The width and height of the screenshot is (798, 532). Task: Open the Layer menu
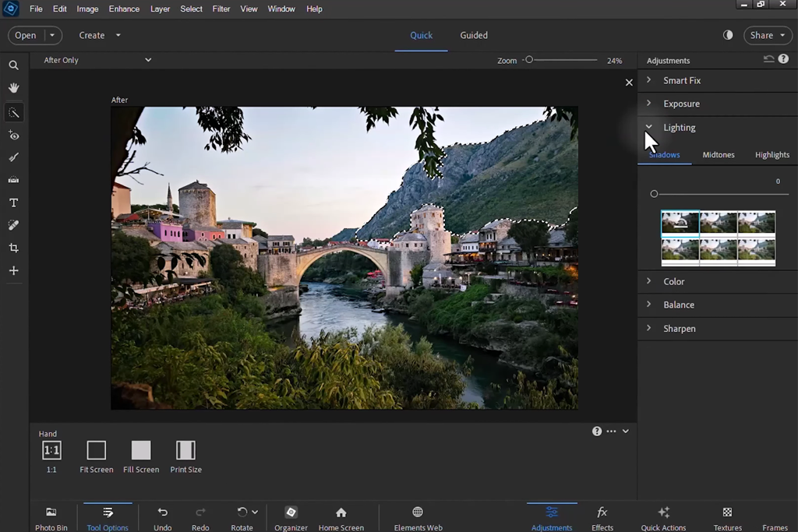(160, 9)
